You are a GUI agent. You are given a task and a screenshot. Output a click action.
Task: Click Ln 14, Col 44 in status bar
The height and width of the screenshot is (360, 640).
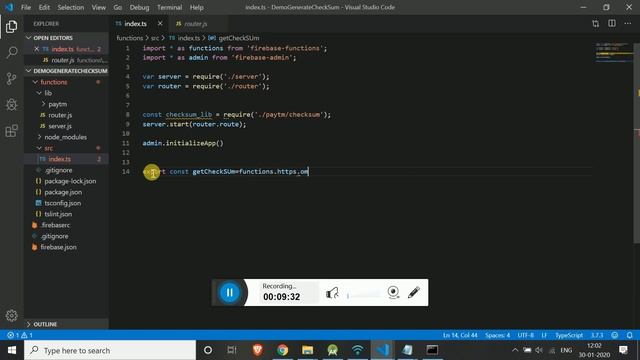click(460, 335)
